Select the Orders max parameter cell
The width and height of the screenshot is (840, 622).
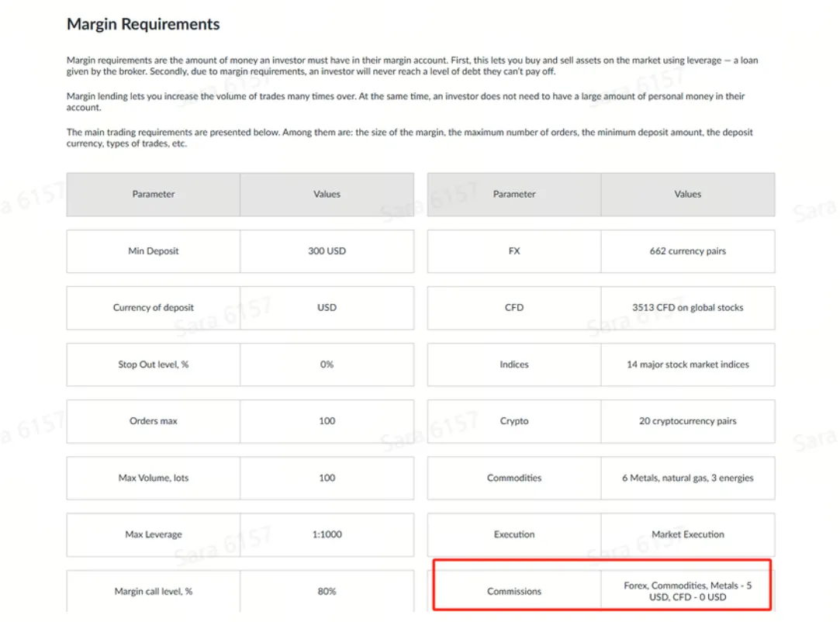coord(154,421)
